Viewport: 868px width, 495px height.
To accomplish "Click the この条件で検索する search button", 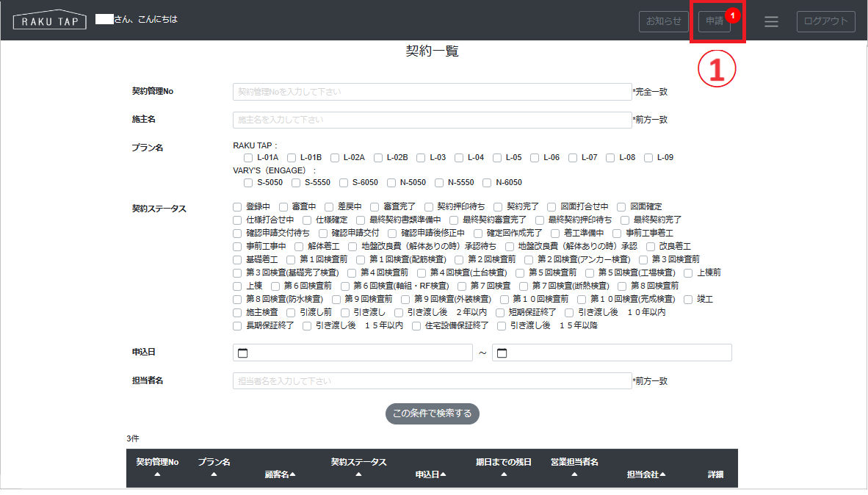I will pyautogui.click(x=433, y=413).
